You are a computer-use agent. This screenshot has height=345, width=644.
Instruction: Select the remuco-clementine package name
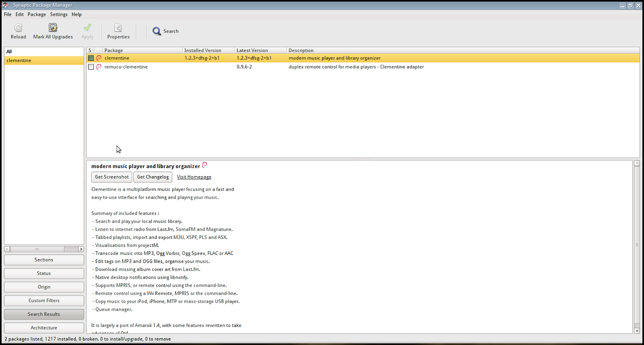pos(126,67)
